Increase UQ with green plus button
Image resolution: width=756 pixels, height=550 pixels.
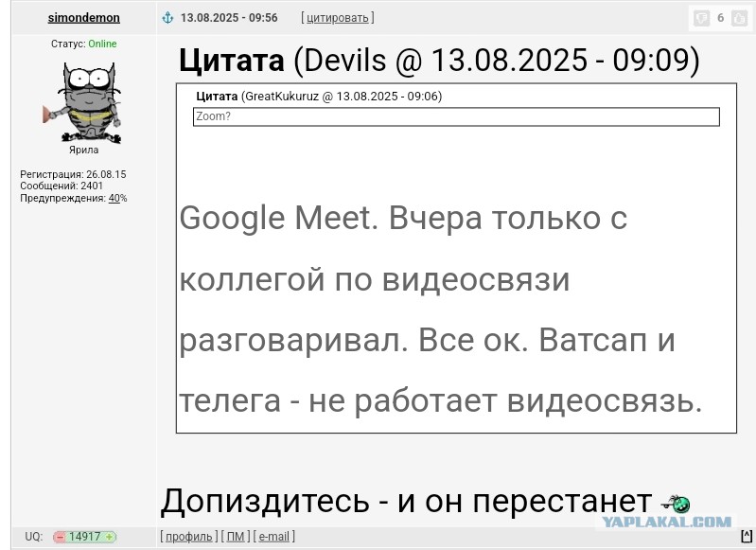tap(110, 537)
